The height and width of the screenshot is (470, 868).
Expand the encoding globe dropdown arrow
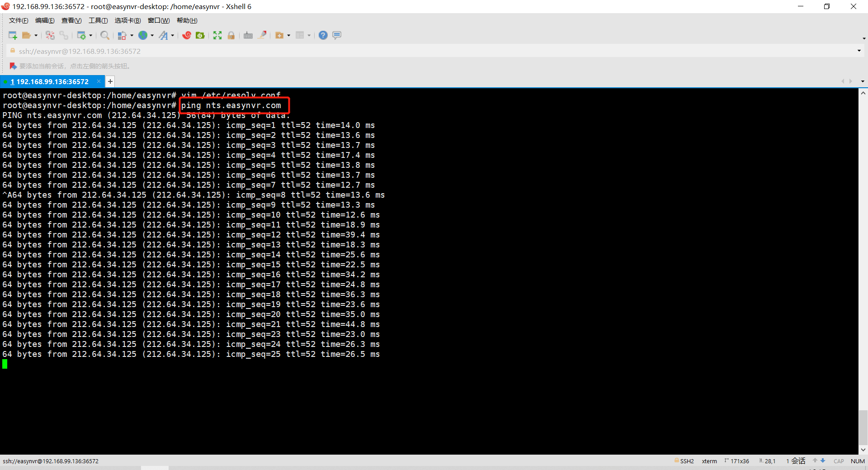click(x=152, y=35)
